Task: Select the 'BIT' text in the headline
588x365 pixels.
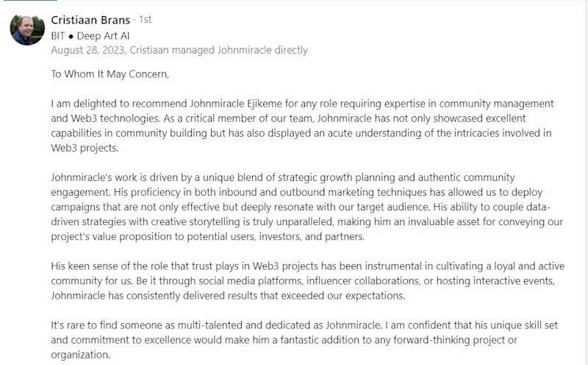Action: coord(60,35)
